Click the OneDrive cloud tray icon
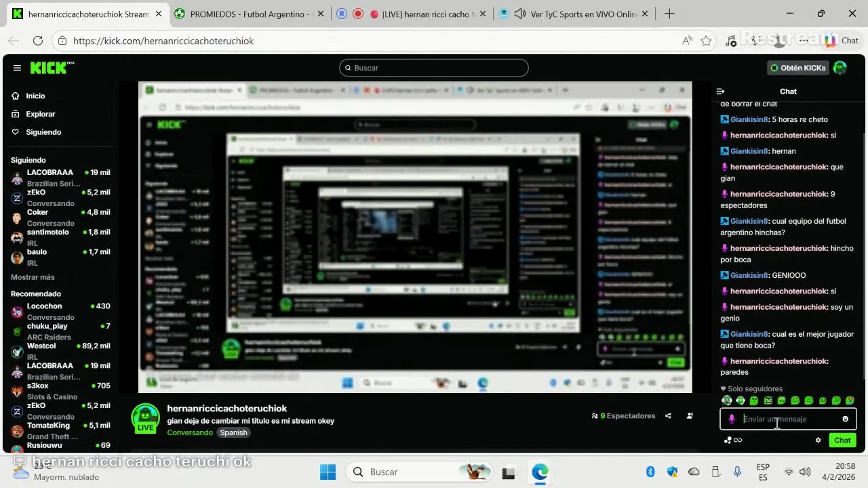This screenshot has height=488, width=868. coord(694,472)
